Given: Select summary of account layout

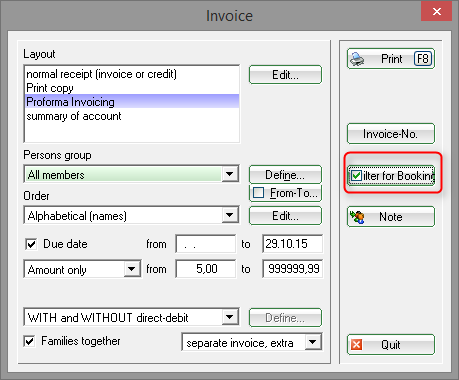Looking at the screenshot, I should click(x=132, y=116).
